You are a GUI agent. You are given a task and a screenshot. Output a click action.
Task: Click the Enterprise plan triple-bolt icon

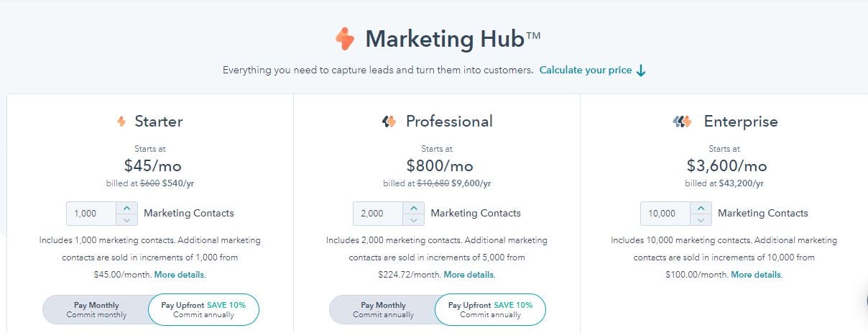(682, 122)
